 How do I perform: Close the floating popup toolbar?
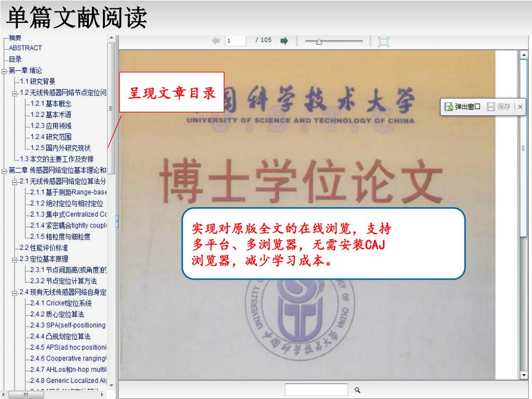[x=520, y=107]
